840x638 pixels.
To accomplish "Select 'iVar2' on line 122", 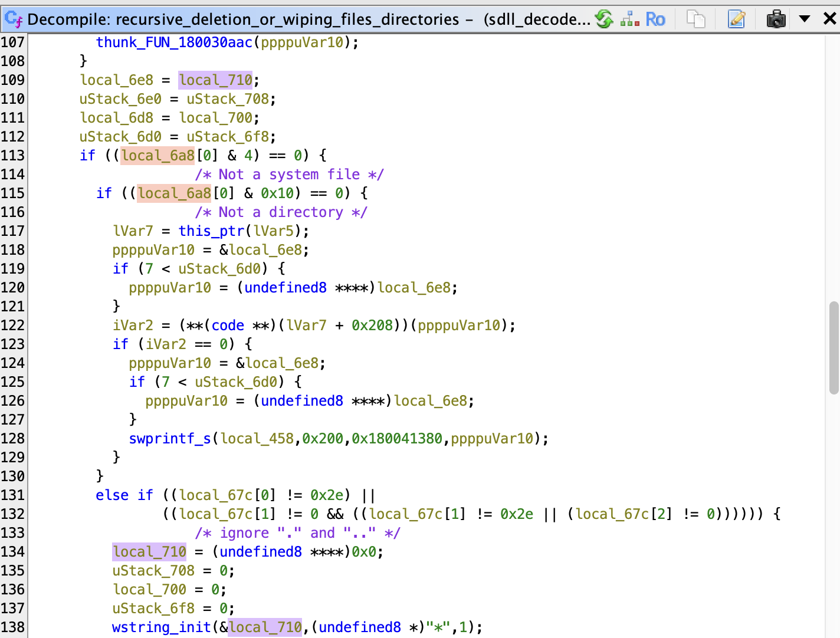I will click(x=133, y=325).
